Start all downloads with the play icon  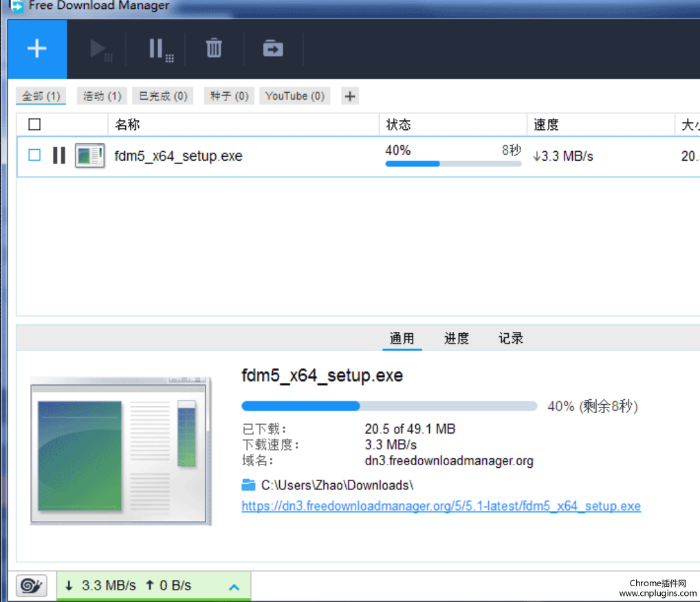pyautogui.click(x=101, y=49)
